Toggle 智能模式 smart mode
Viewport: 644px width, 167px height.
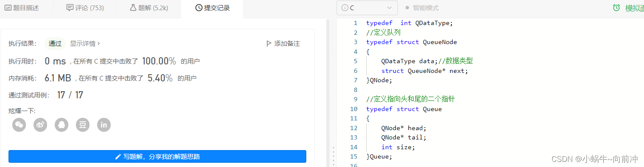click(422, 8)
